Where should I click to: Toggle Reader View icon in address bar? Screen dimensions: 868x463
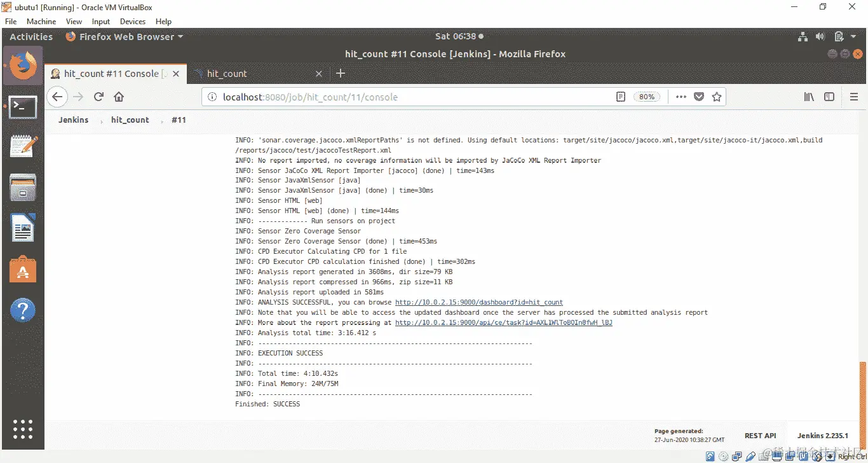point(621,97)
